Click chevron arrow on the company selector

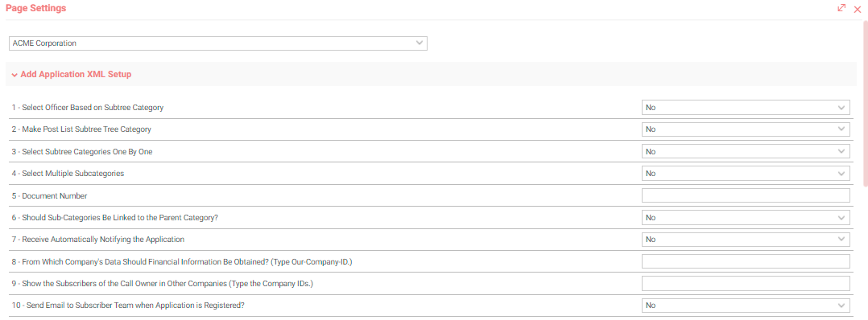419,43
